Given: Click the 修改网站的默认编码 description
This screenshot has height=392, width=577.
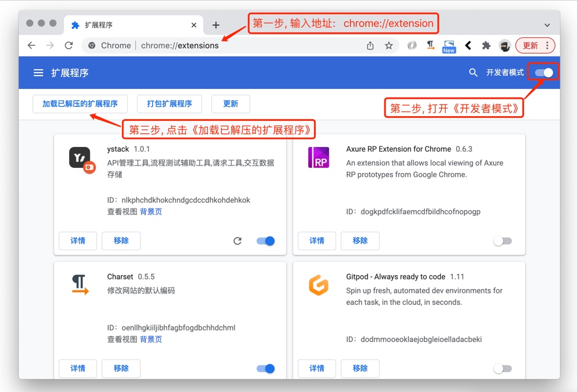Looking at the screenshot, I should point(141,290).
